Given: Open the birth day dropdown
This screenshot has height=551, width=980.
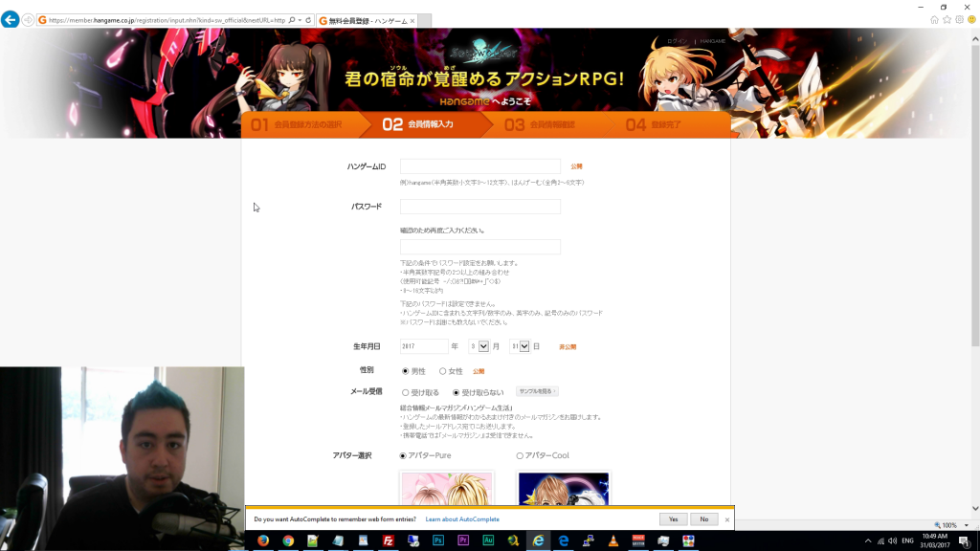Looking at the screenshot, I should pos(524,346).
